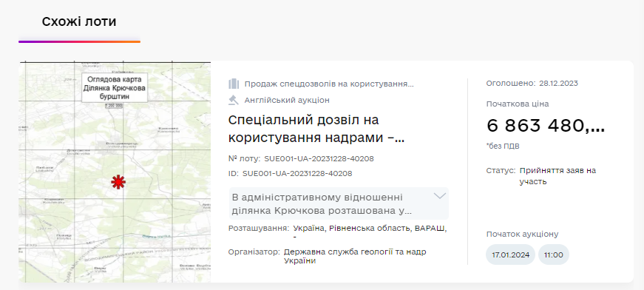This screenshot has height=290, width=644.
Task: Click the announced date 28.12.2023
Action: (558, 84)
